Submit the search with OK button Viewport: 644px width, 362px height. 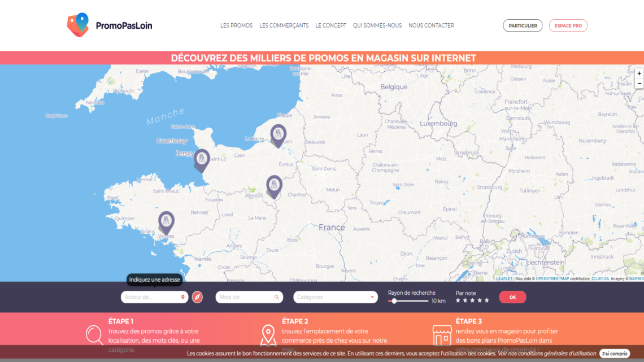pyautogui.click(x=512, y=297)
